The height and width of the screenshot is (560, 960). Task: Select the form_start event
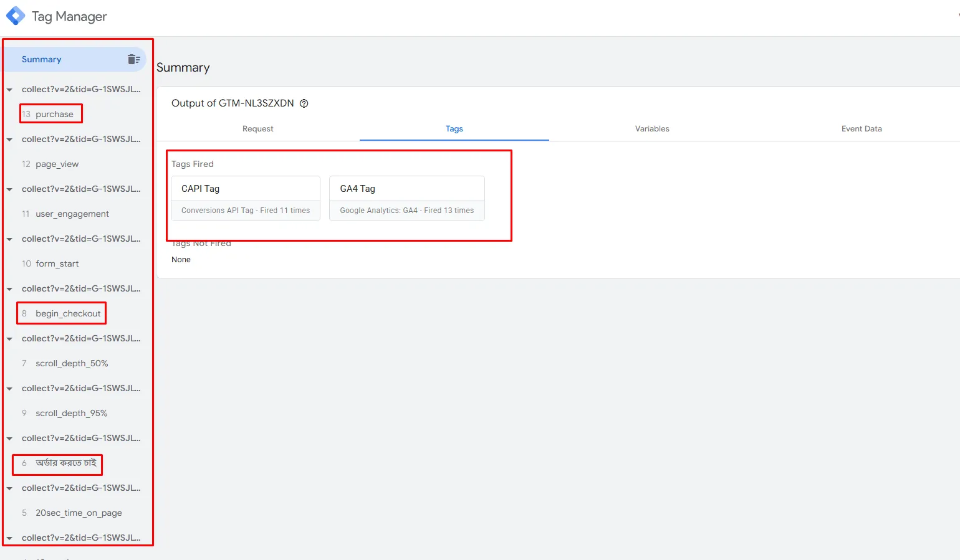(x=57, y=263)
